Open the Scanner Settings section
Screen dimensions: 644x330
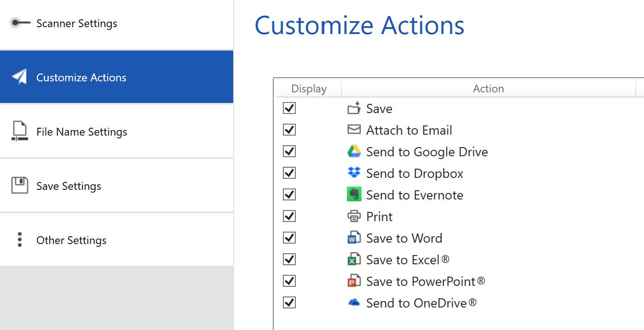coord(77,23)
